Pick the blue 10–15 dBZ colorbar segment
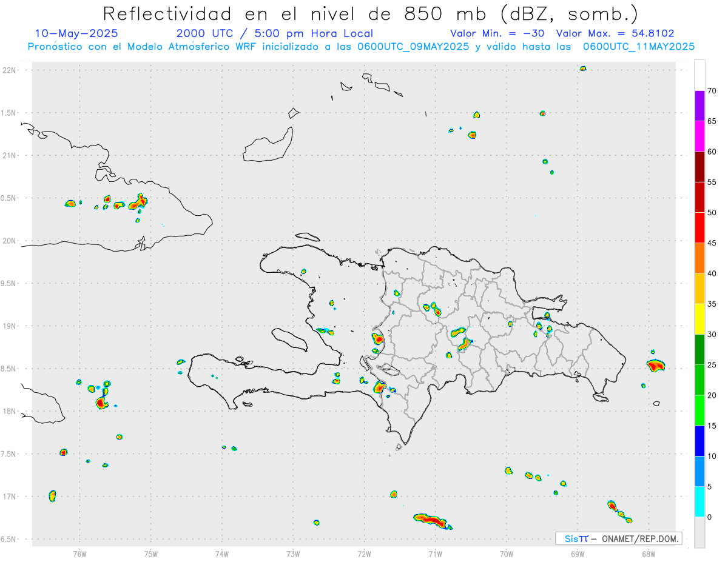 click(699, 441)
